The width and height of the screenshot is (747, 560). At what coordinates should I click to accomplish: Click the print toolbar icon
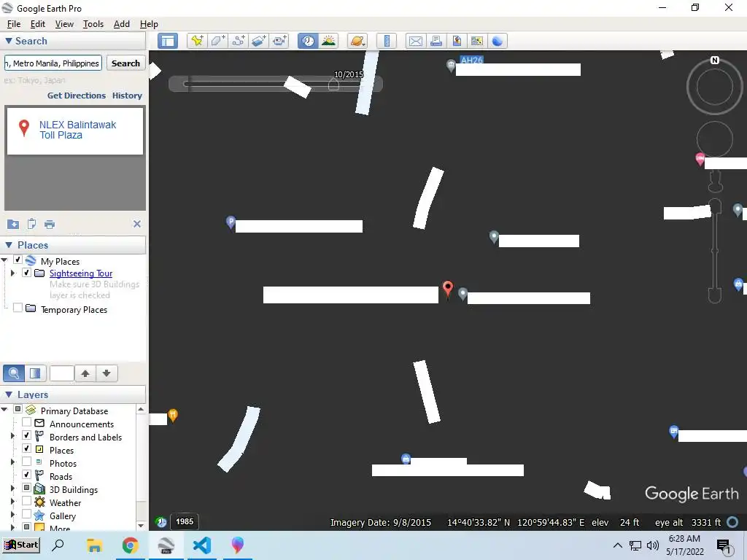click(x=436, y=41)
